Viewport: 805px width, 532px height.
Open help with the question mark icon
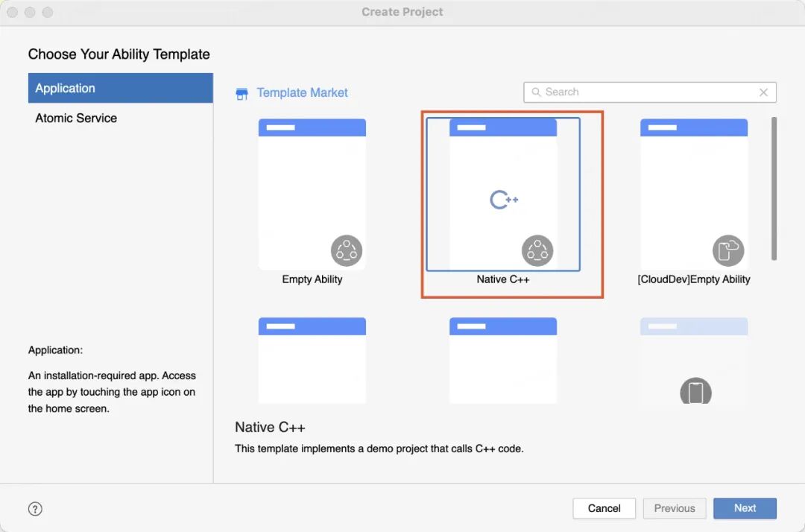pos(35,509)
